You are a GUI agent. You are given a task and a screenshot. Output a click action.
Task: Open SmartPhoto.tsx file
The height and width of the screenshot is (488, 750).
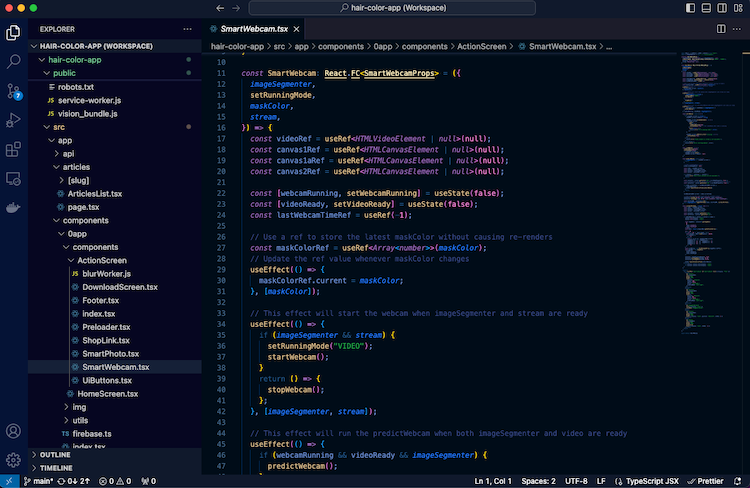(115, 354)
